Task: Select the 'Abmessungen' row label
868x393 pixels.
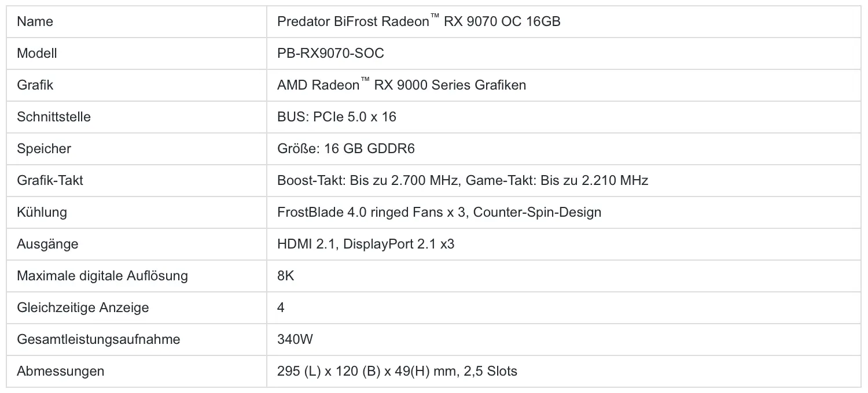Action: pyautogui.click(x=61, y=372)
